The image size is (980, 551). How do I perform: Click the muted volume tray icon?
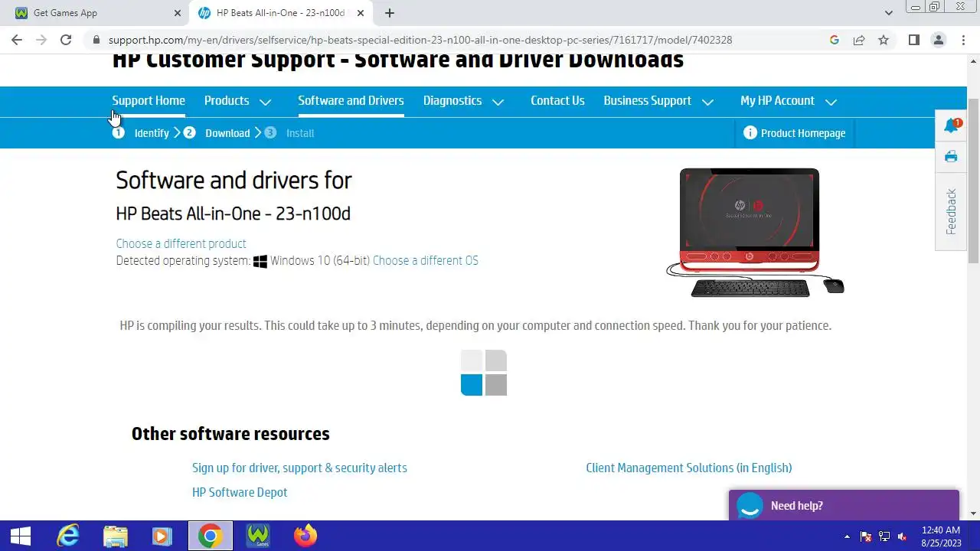(903, 536)
